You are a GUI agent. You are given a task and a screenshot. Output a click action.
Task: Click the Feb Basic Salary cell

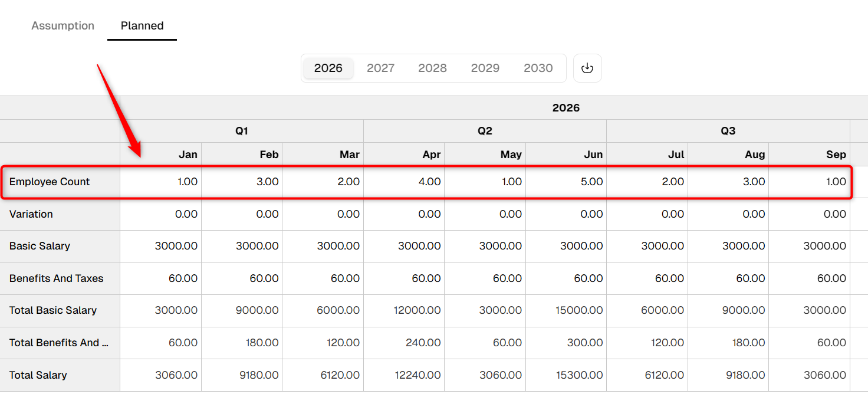pos(242,246)
